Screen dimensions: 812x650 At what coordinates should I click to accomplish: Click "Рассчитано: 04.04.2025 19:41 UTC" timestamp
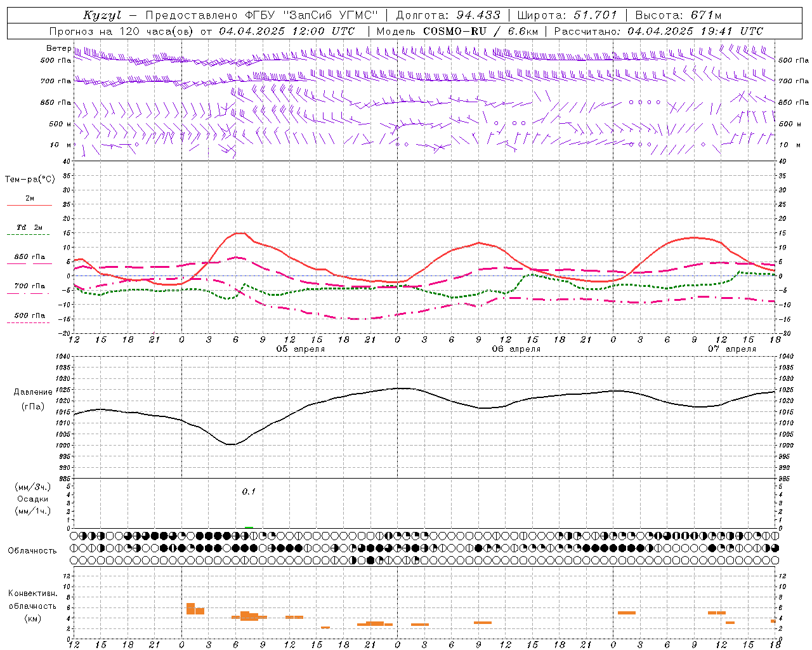coord(658,31)
